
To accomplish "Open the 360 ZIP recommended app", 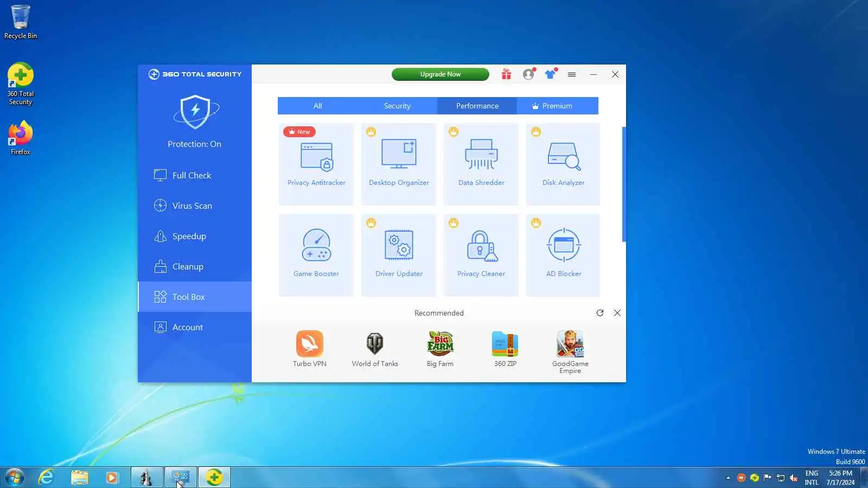I will click(505, 349).
